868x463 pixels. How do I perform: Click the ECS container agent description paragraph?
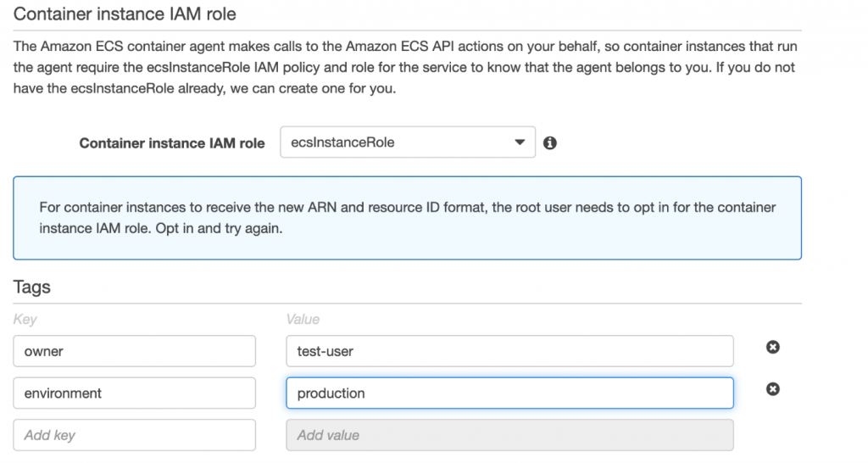(405, 67)
